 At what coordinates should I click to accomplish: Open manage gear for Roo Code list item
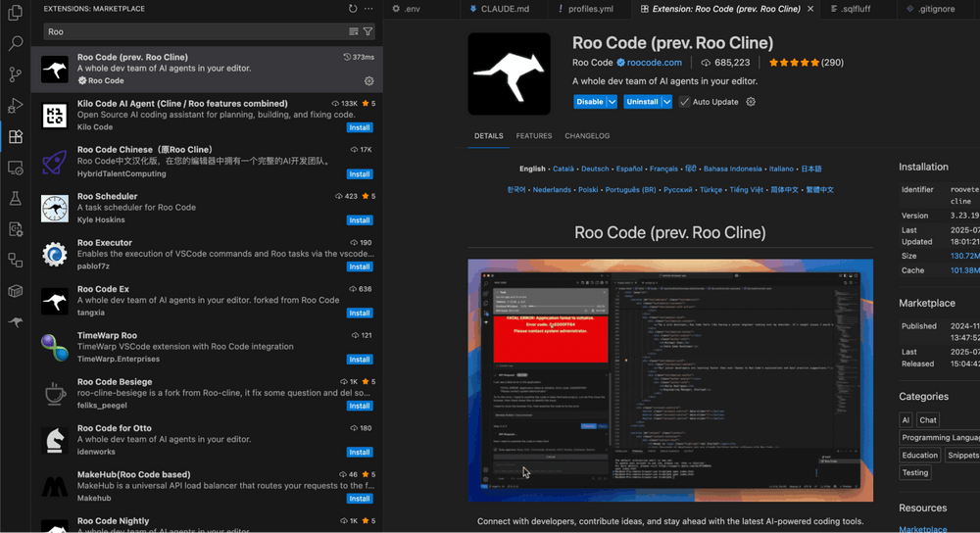click(x=368, y=80)
